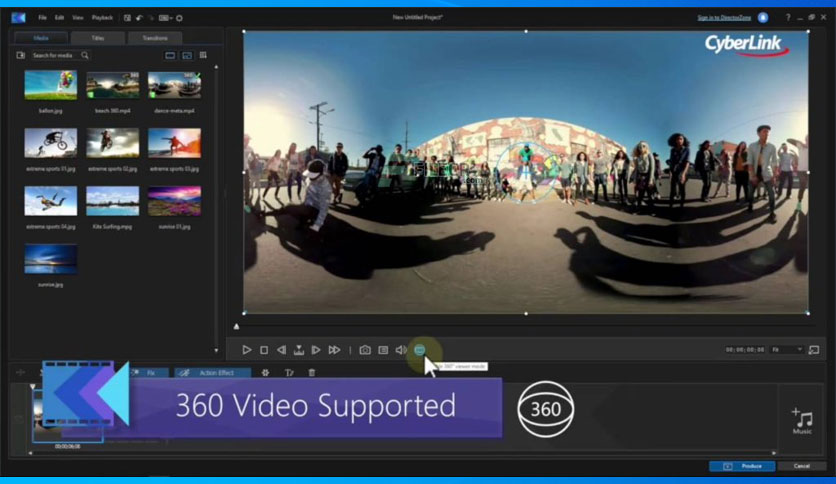The width and height of the screenshot is (836, 484).
Task: Step back to previous frame
Action: 281,350
